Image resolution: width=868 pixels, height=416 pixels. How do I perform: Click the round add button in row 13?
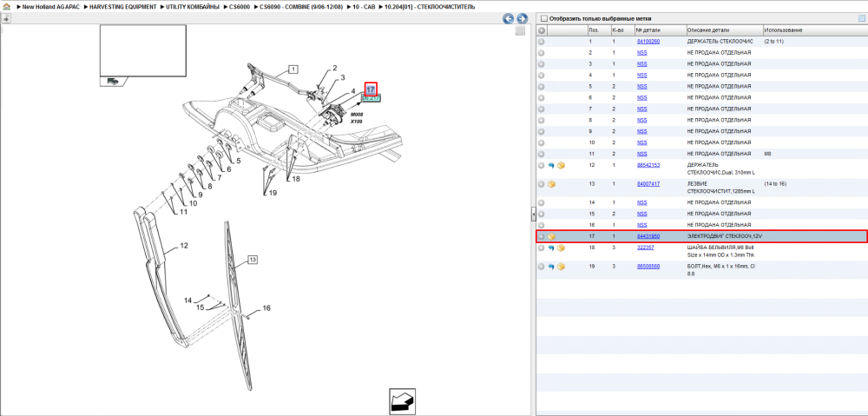(542, 184)
